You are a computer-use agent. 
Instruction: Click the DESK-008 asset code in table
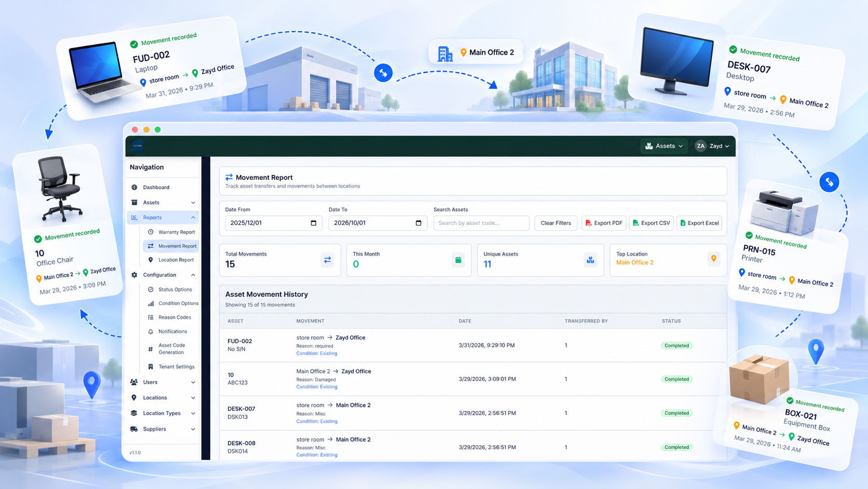(x=241, y=443)
